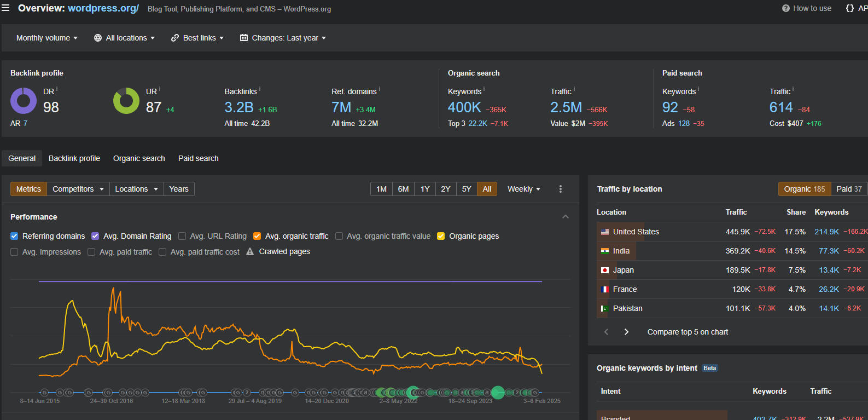
Task: Click info icon beside Organic search Traffic
Action: [574, 89]
